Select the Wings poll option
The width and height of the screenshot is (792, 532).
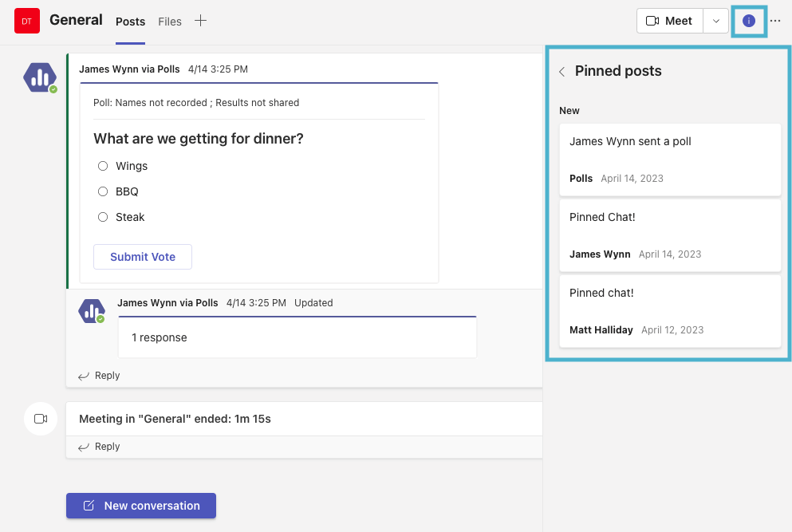[103, 166]
